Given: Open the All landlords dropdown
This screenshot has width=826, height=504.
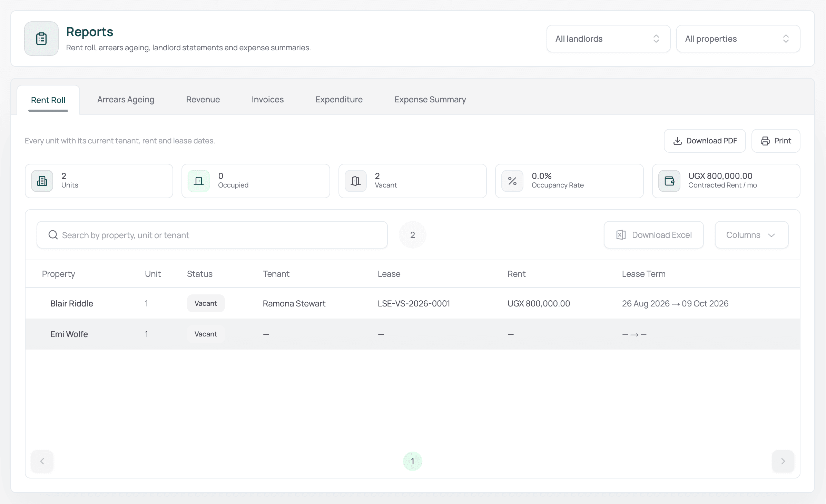Looking at the screenshot, I should click(x=608, y=39).
